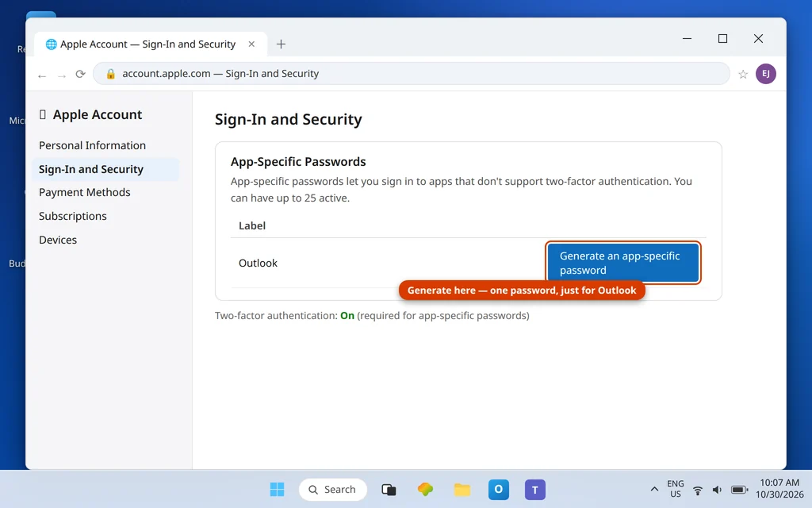
Task: Close the Apple Account tab
Action: pyautogui.click(x=251, y=44)
